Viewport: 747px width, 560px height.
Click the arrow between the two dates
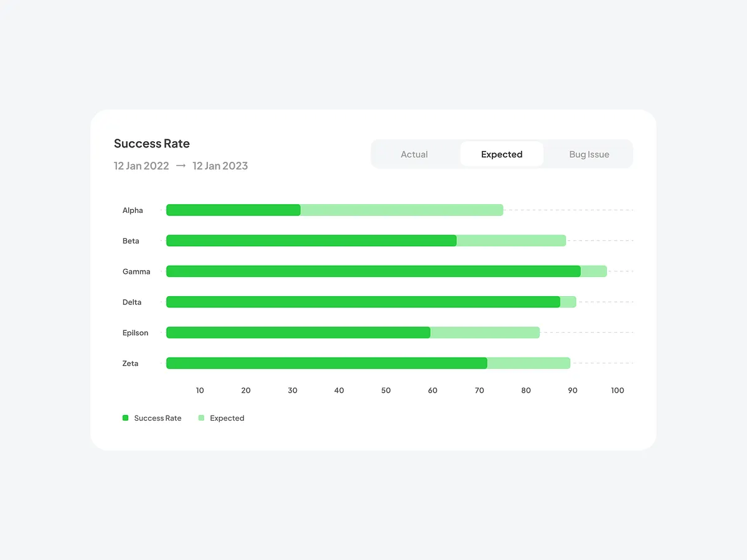(180, 166)
